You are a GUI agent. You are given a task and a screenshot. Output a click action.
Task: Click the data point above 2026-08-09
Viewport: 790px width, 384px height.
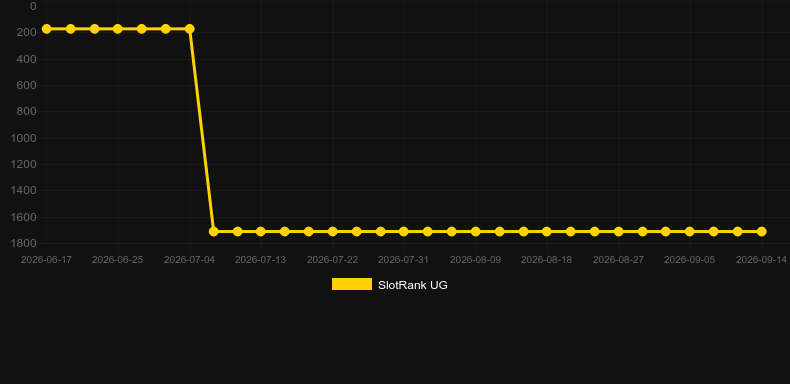pos(475,231)
